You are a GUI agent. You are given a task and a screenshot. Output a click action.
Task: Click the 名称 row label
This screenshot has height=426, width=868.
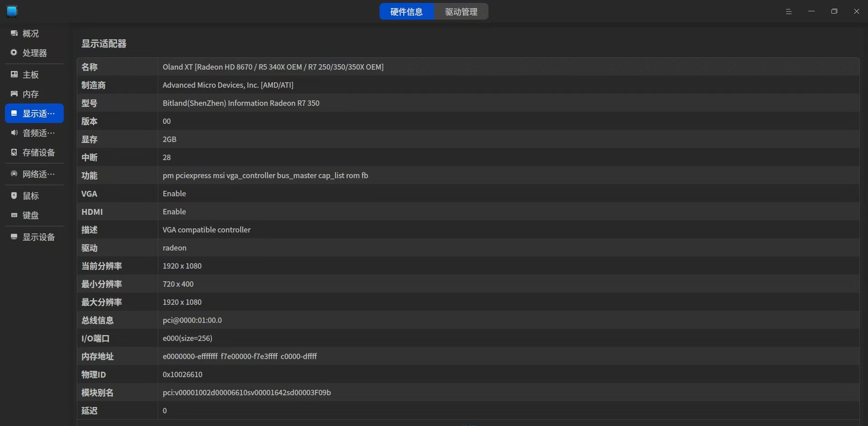tap(90, 67)
